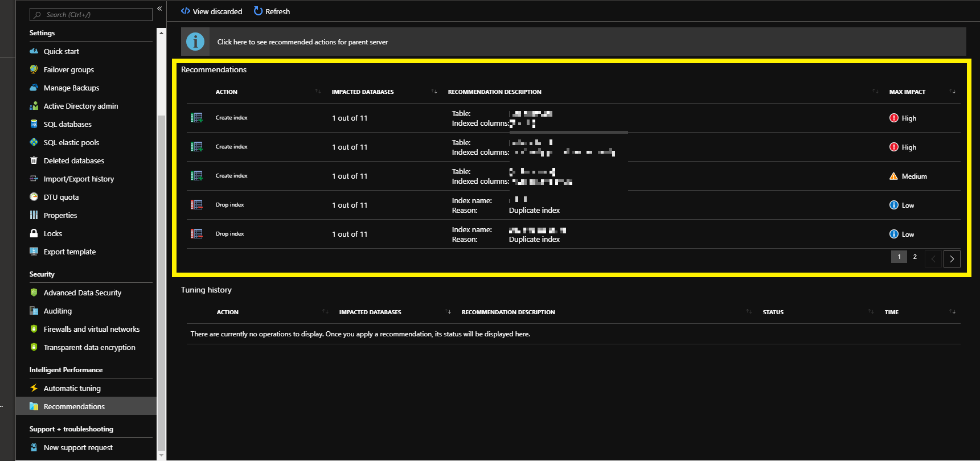Click the blue info icon in banner
The image size is (980, 461).
[195, 42]
